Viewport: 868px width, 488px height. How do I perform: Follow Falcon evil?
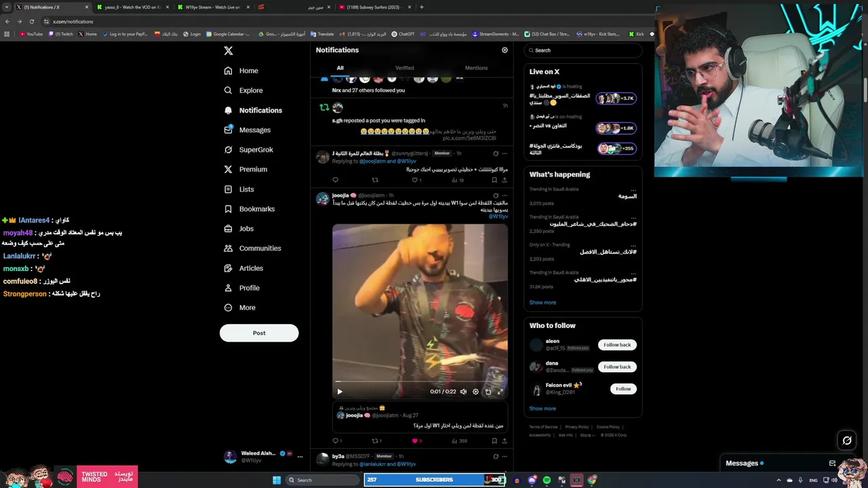623,389
